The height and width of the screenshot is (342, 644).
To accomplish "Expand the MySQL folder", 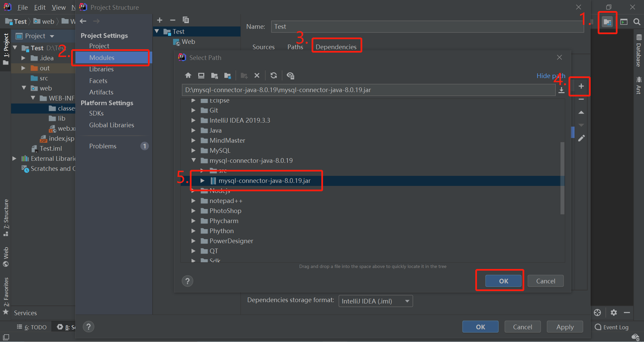I will tap(194, 150).
